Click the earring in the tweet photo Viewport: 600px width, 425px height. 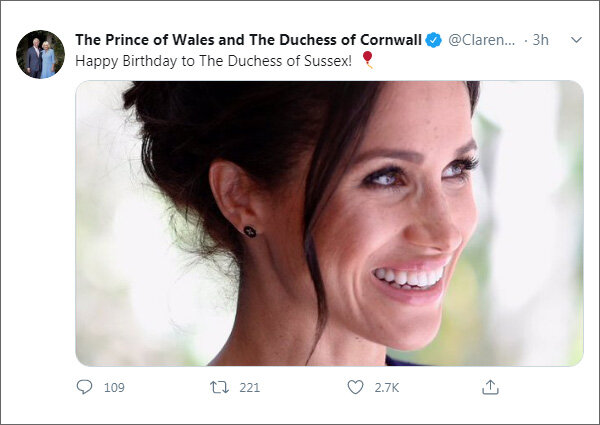point(249,231)
